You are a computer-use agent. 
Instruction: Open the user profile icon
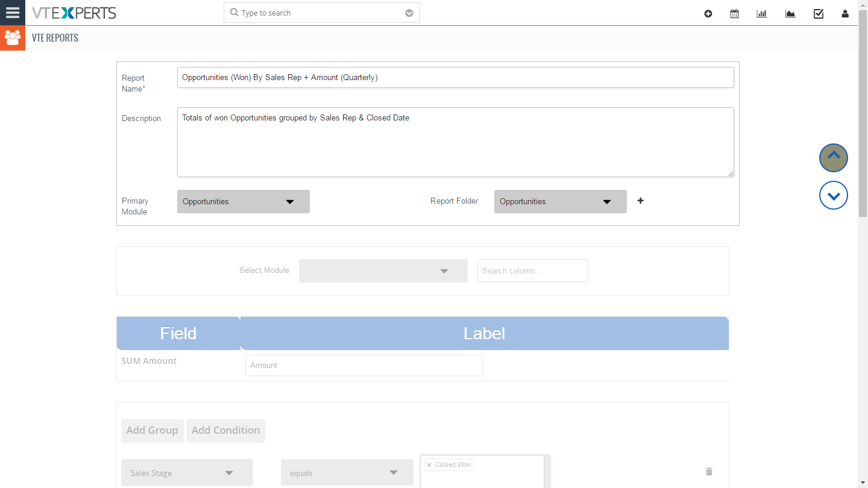(845, 14)
